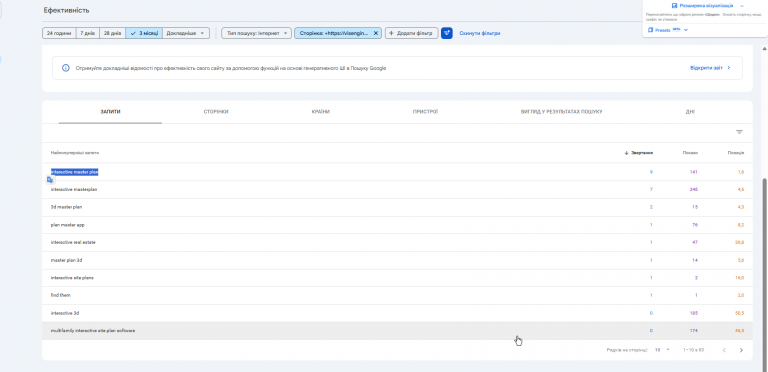The width and height of the screenshot is (768, 372).
Task: Click impressions value 246
Action: [694, 189]
